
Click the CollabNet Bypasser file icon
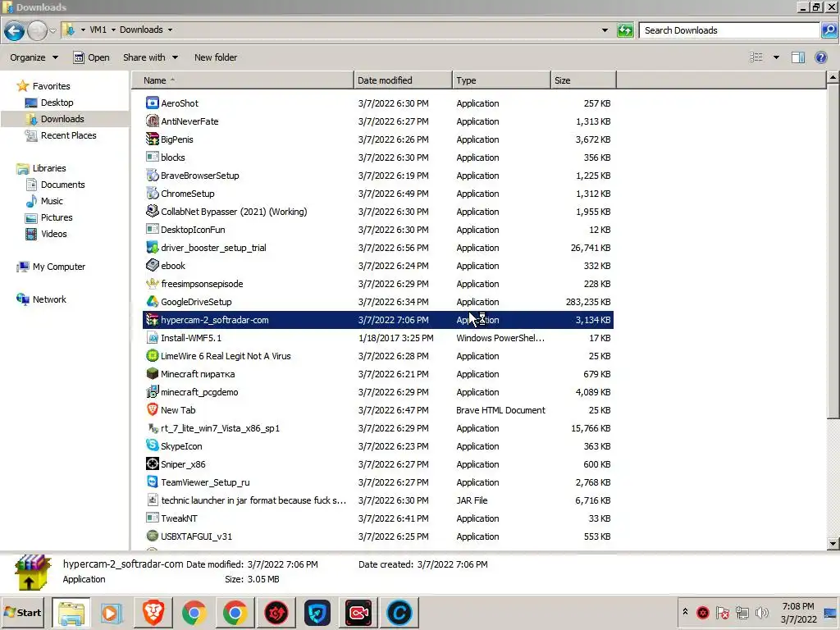(152, 211)
